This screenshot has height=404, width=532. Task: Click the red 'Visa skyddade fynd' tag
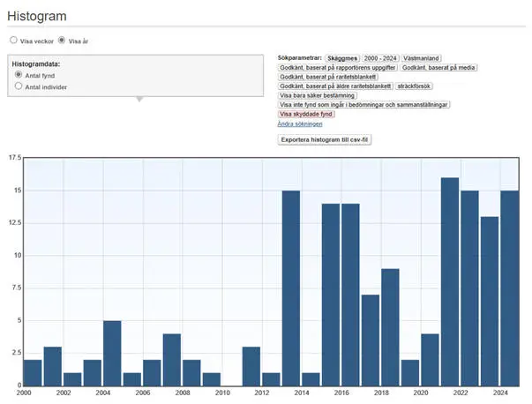[x=306, y=115]
